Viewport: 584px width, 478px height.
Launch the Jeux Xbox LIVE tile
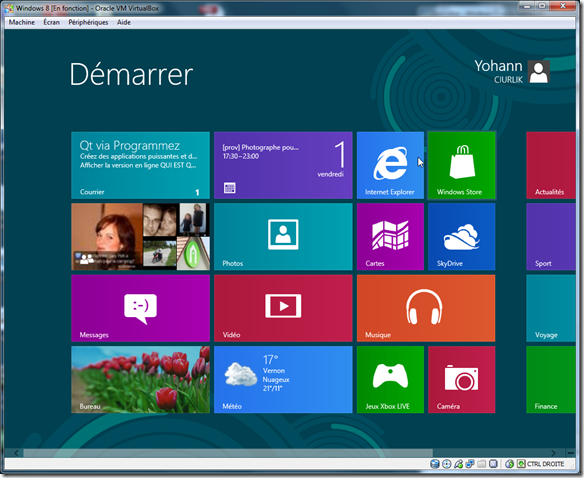coord(390,380)
